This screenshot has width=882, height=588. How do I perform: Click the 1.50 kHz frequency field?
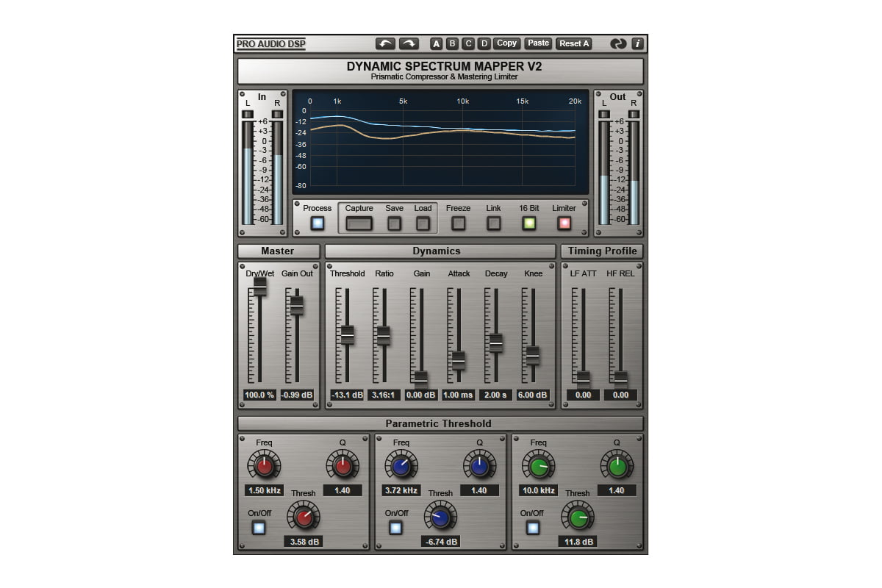pyautogui.click(x=264, y=490)
